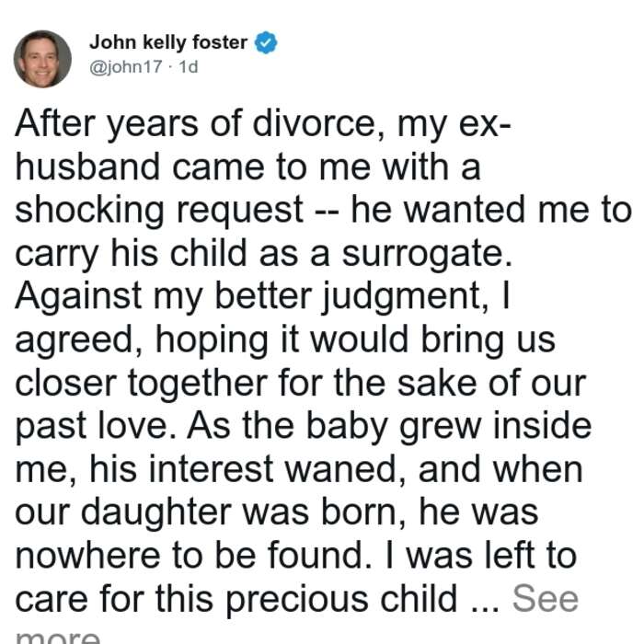Click the blue verified badge icon
This screenshot has height=644, width=644.
266,42
